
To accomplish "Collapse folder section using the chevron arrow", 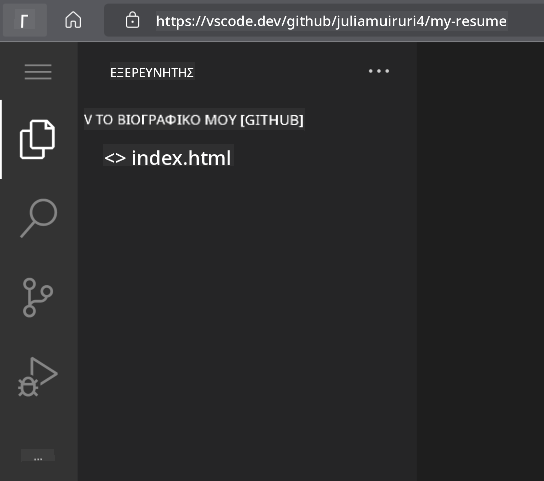I will (88, 120).
